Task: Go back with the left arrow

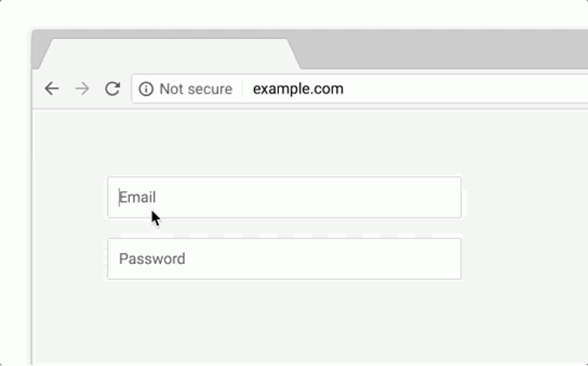Action: [52, 89]
